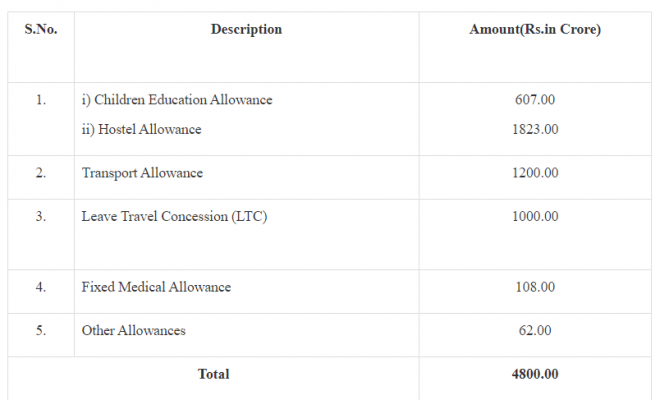660x400 pixels.
Task: Click the 62.00 amount cell
Action: (535, 330)
